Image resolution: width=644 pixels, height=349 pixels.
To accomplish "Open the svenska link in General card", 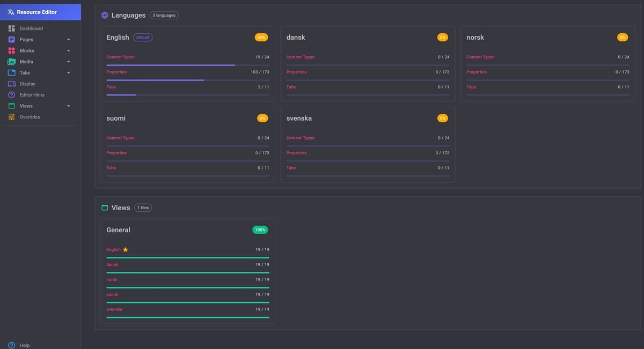I will [114, 309].
